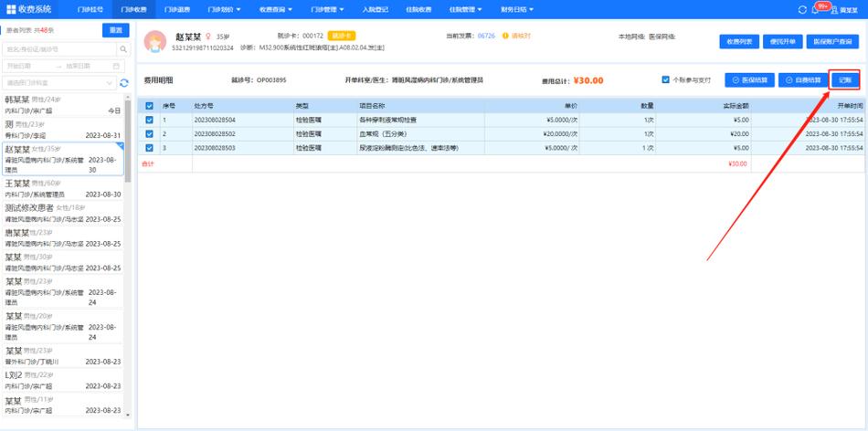Open the 入院登记 menu tab
Screen dimensions: 868x431
click(x=376, y=9)
